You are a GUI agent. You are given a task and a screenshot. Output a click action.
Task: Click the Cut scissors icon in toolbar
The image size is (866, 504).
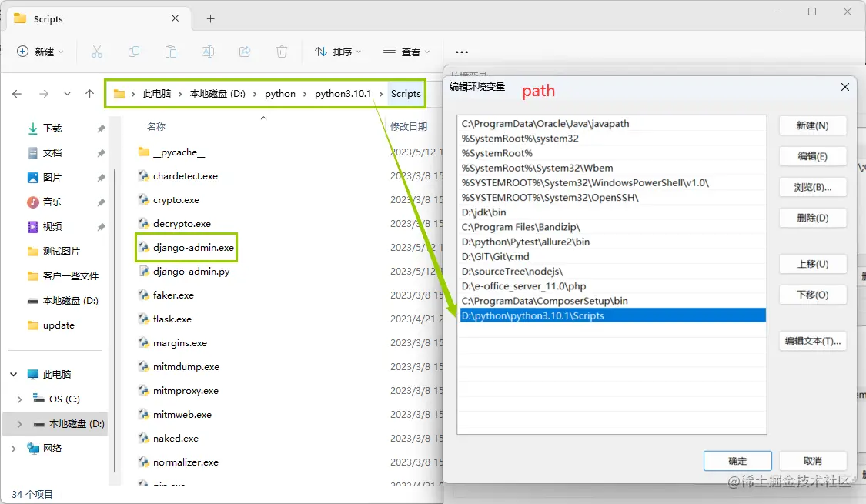pos(97,52)
